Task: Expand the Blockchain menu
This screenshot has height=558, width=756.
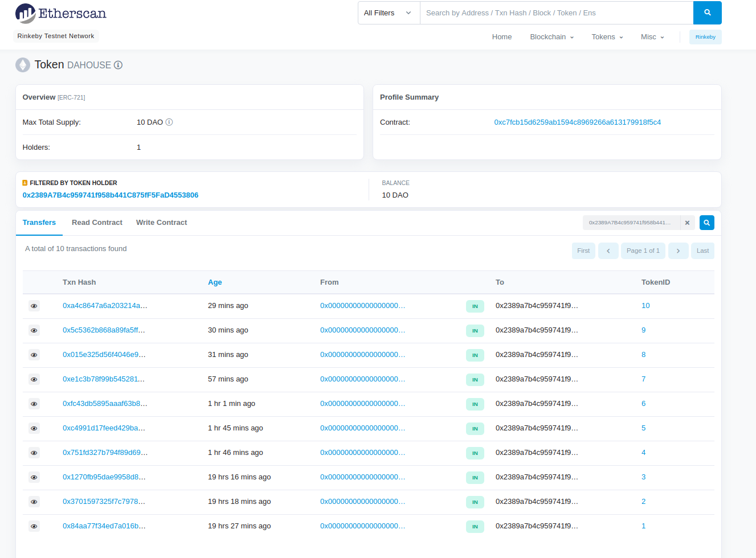Action: point(551,37)
